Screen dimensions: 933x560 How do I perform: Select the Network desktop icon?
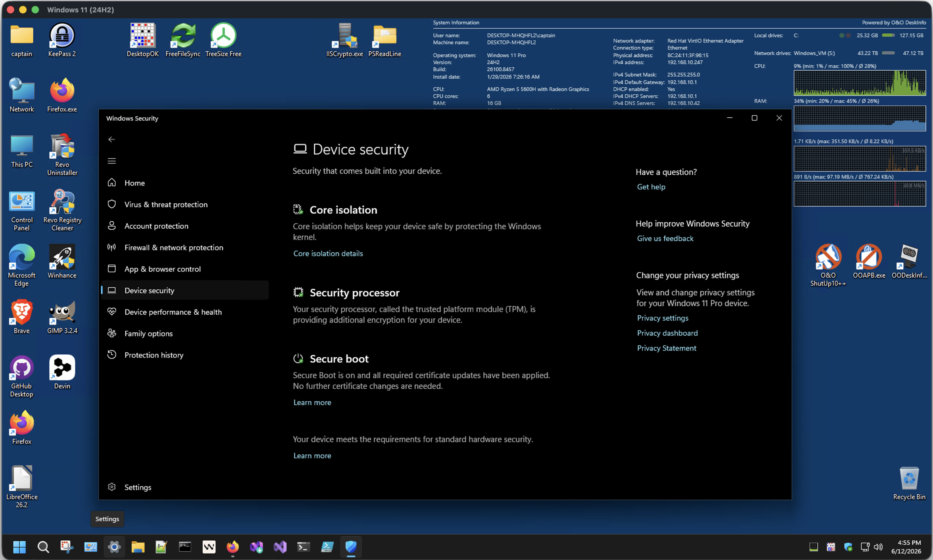(x=22, y=96)
